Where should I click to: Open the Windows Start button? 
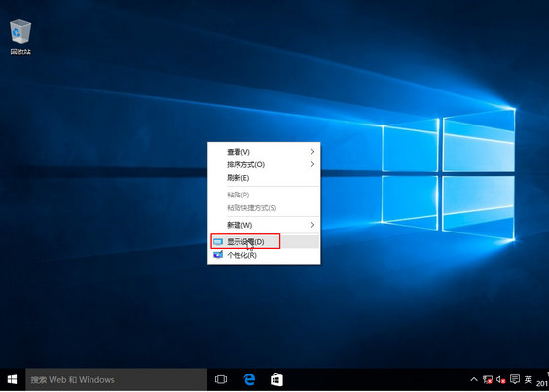point(13,379)
